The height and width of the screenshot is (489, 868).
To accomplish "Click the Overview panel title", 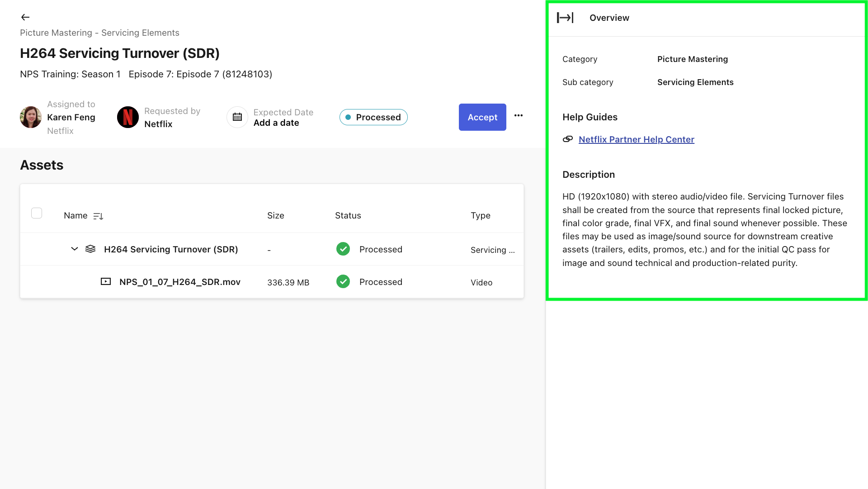I will click(x=609, y=18).
